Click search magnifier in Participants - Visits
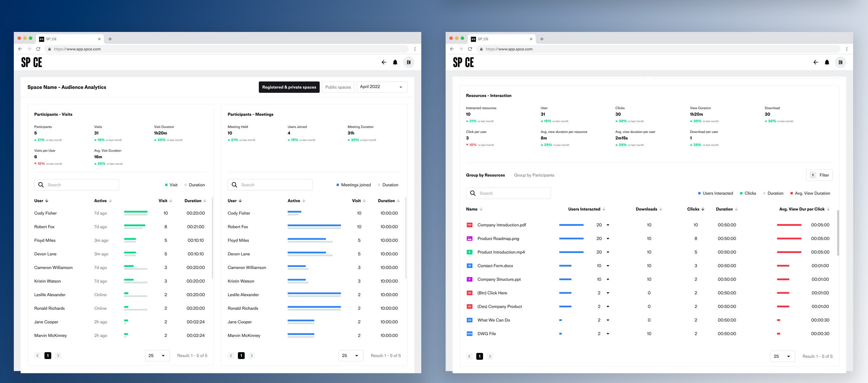 [x=41, y=185]
